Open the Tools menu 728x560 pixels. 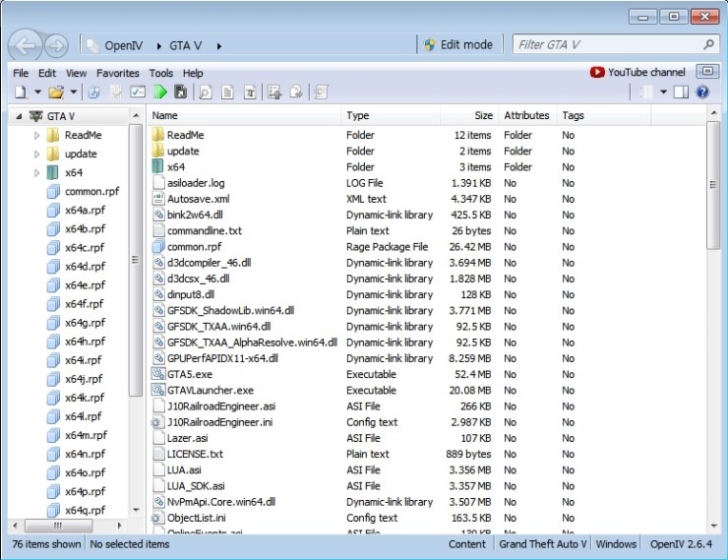(x=160, y=73)
